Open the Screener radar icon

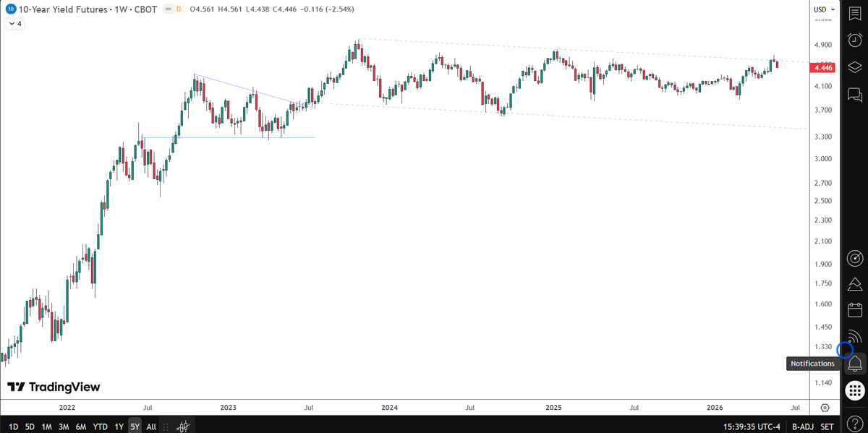(x=854, y=258)
